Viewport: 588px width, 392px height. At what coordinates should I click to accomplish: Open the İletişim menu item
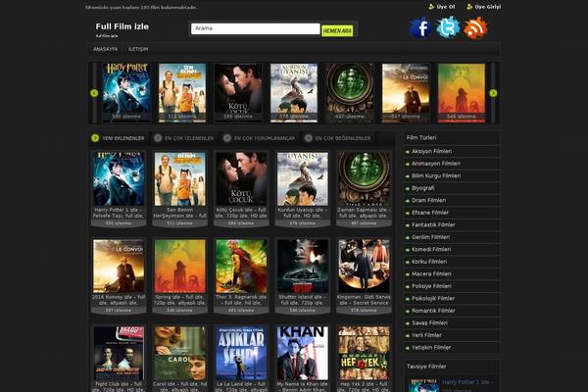tap(138, 49)
